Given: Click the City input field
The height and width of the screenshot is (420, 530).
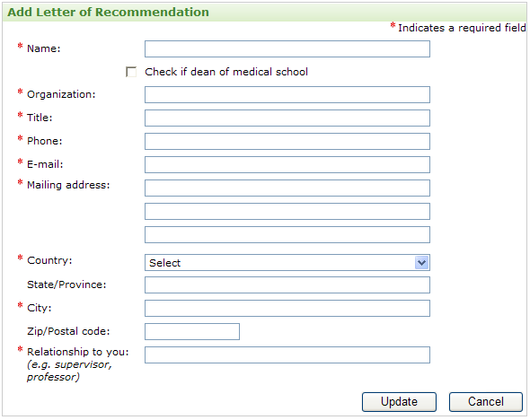Looking at the screenshot, I should coord(287,308).
